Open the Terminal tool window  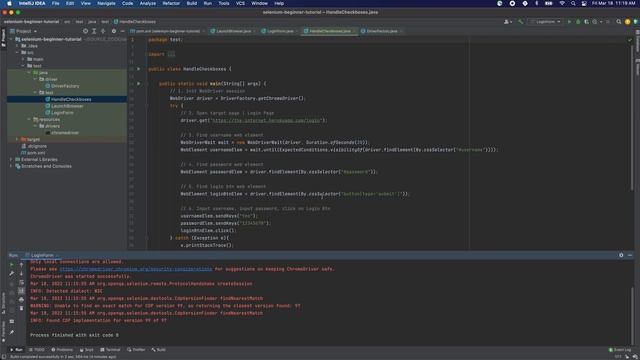111,350
